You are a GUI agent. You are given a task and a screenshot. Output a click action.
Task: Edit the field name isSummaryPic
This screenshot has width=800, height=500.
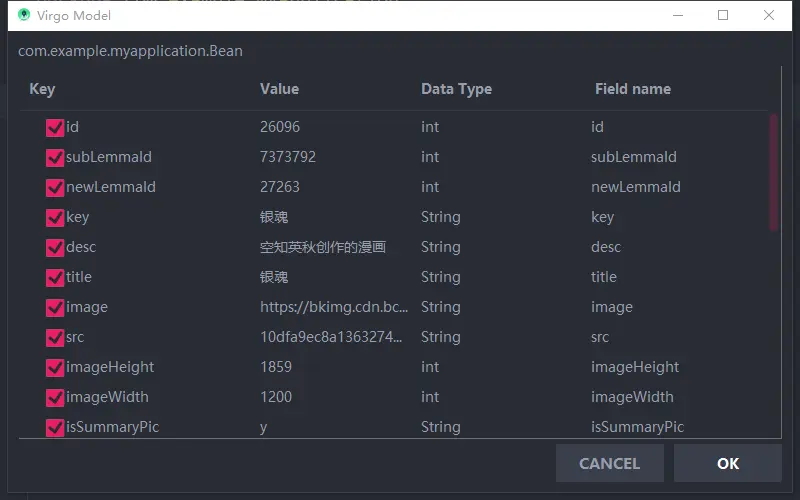637,427
